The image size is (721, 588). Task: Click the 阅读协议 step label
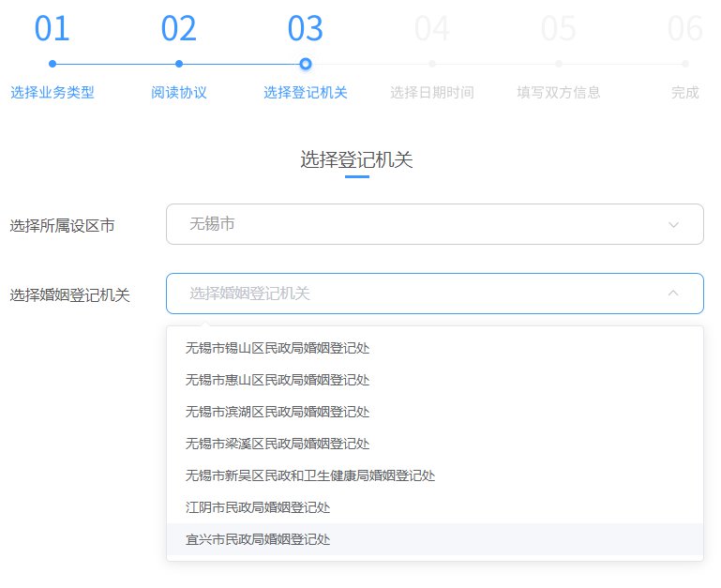click(x=178, y=93)
